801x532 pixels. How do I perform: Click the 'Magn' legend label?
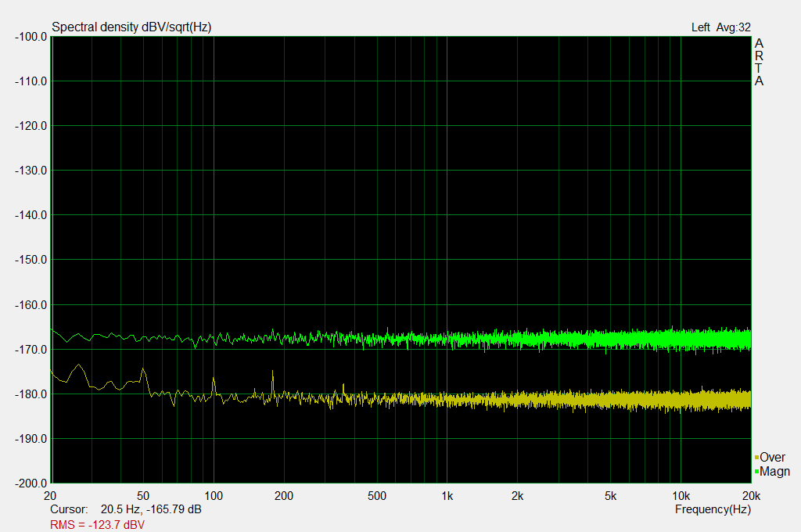click(774, 471)
